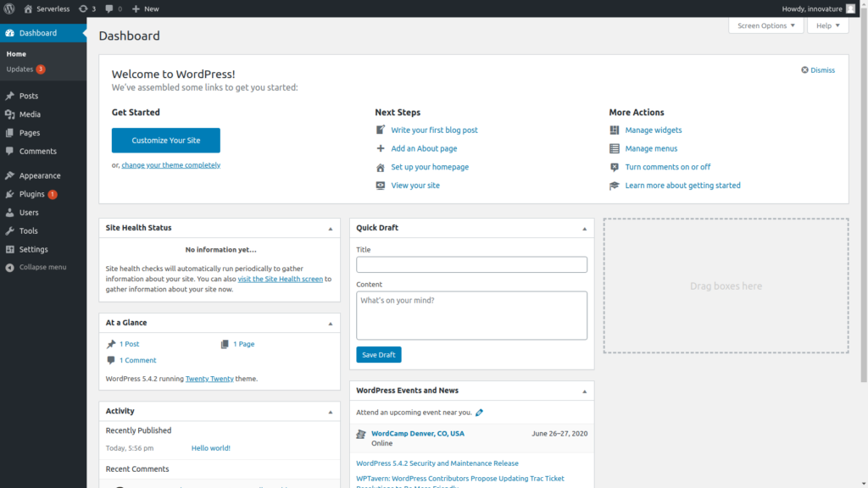Click the View your site monitor icon
Viewport: 868px width, 488px height.
[381, 186]
